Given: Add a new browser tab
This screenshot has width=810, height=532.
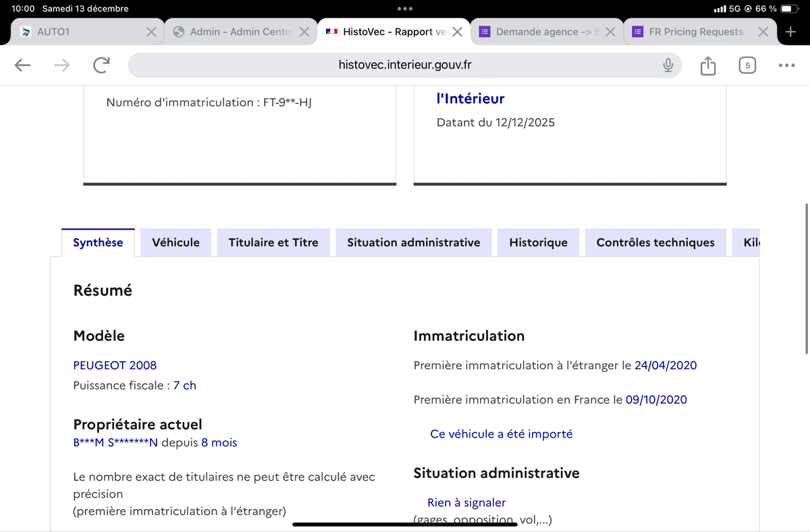Looking at the screenshot, I should 790,31.
